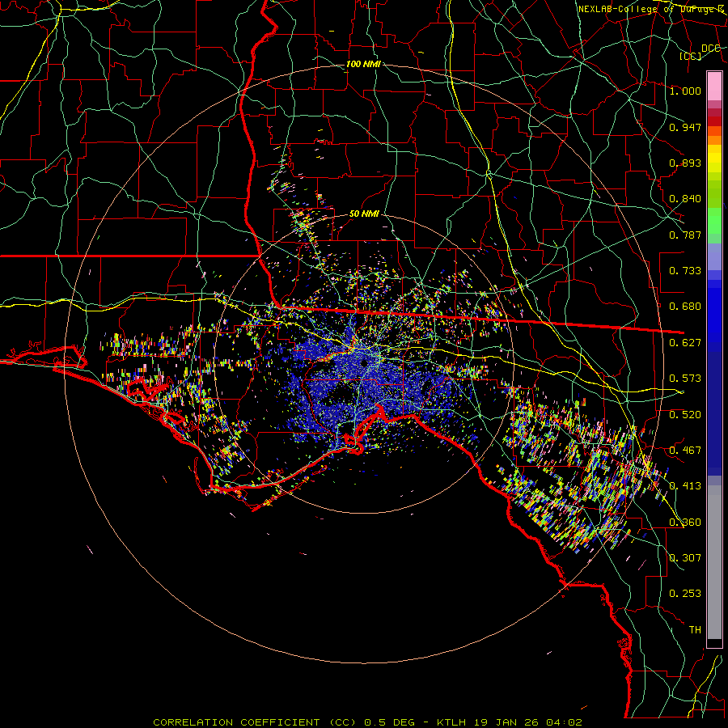Click the pink segment at top of color bar
The image size is (728, 728).
tap(714, 87)
